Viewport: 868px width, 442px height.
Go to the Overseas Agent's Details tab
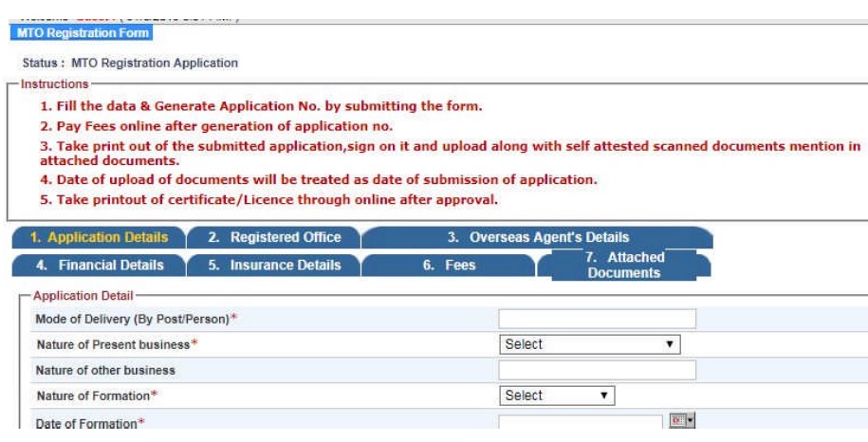click(538, 237)
